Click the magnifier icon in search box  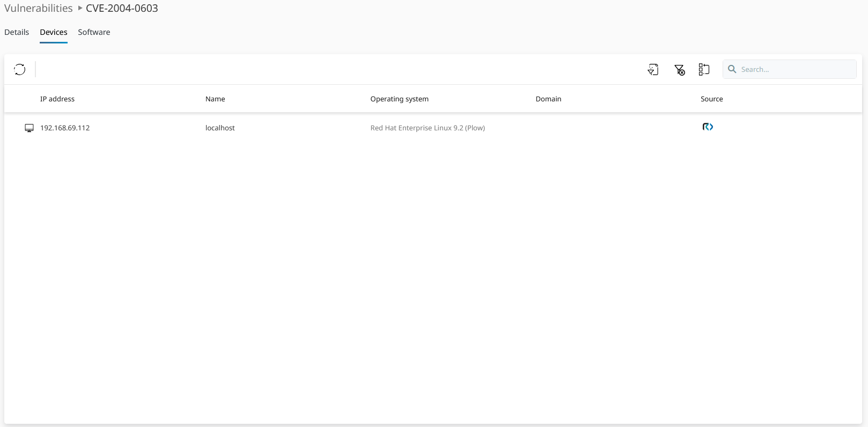[x=732, y=69]
